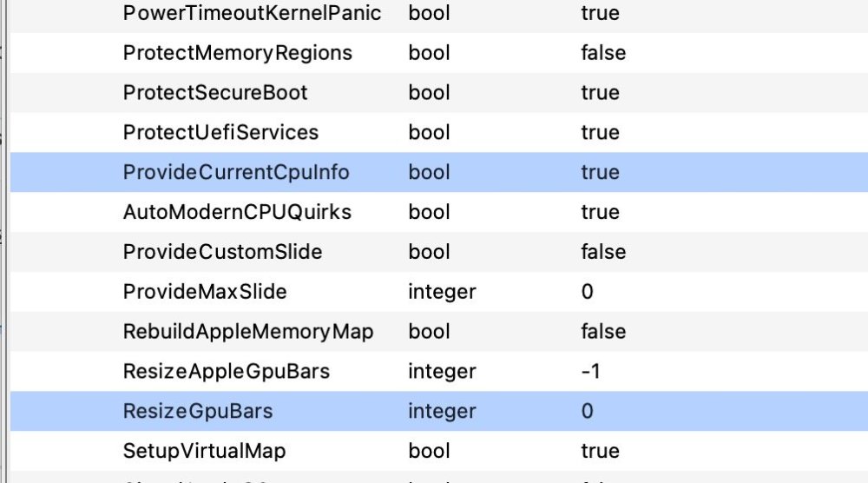Select the ProvideCurrentCpuInfo row
Viewport: 868px width, 483px height.
(x=439, y=172)
